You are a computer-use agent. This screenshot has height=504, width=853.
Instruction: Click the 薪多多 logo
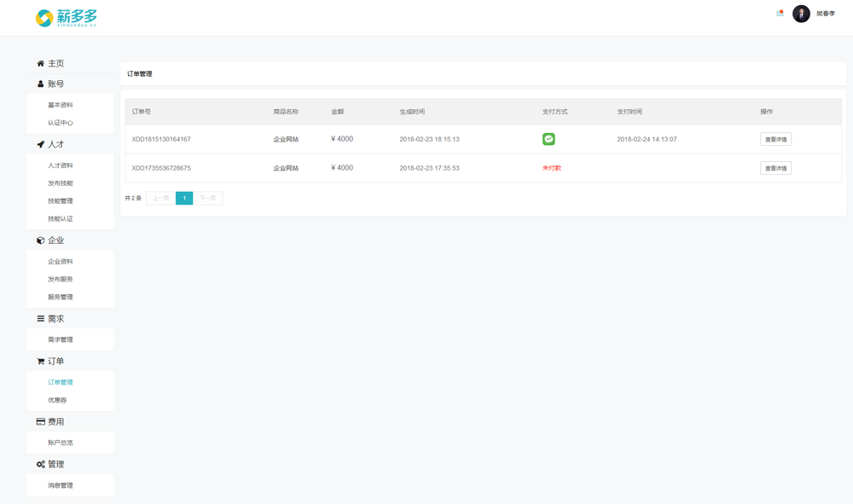(x=66, y=18)
